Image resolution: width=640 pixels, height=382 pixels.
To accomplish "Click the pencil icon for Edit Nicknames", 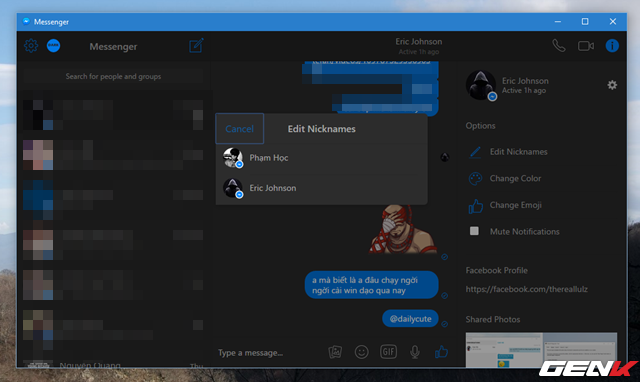I will (475, 152).
